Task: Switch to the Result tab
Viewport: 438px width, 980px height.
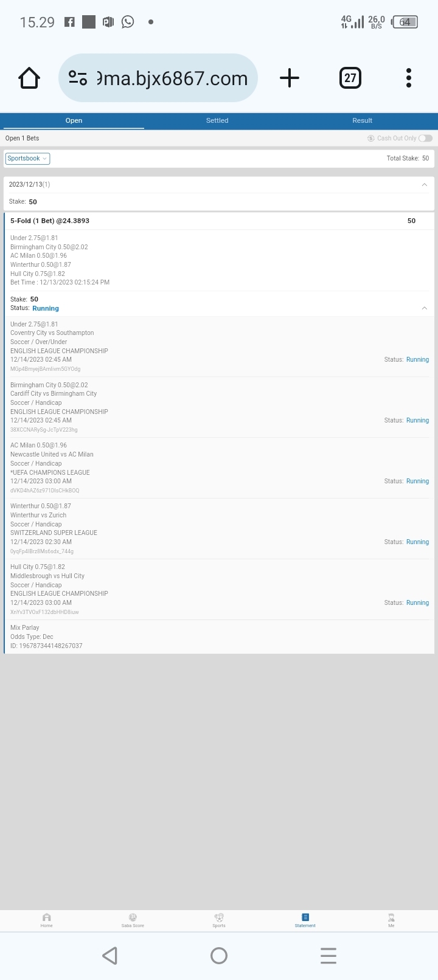Action: click(x=362, y=120)
